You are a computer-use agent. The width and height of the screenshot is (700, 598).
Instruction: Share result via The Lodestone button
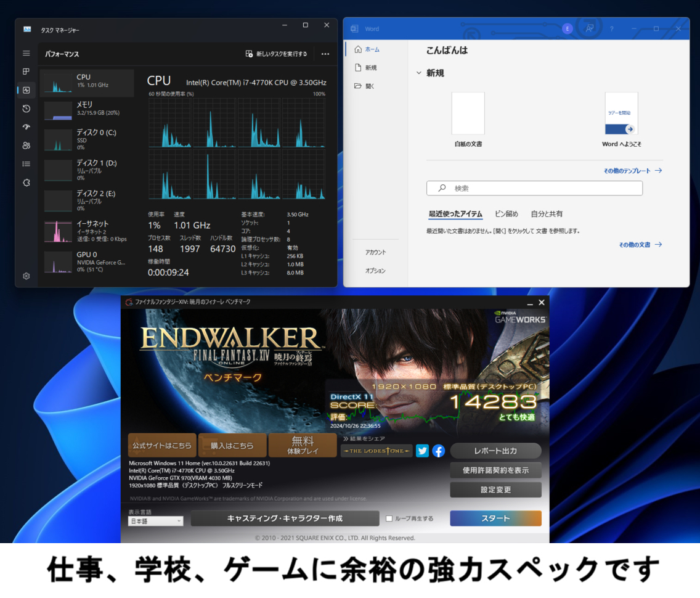(x=376, y=451)
